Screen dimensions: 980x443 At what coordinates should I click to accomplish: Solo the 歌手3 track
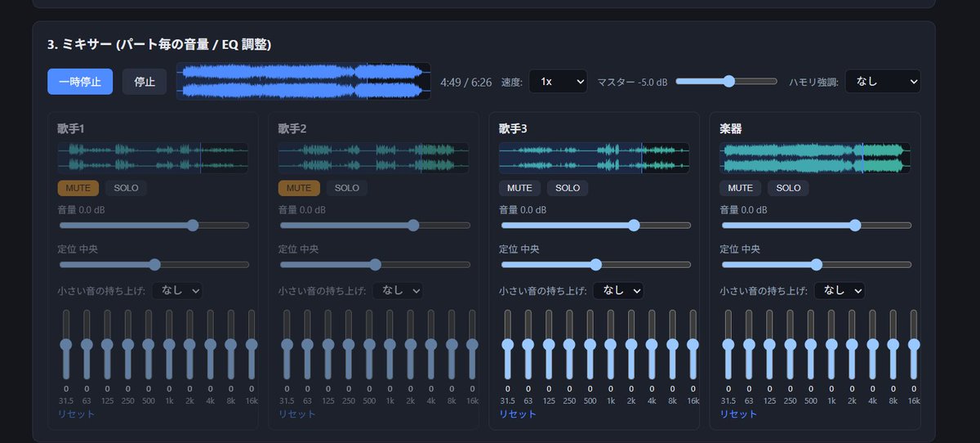(x=568, y=188)
